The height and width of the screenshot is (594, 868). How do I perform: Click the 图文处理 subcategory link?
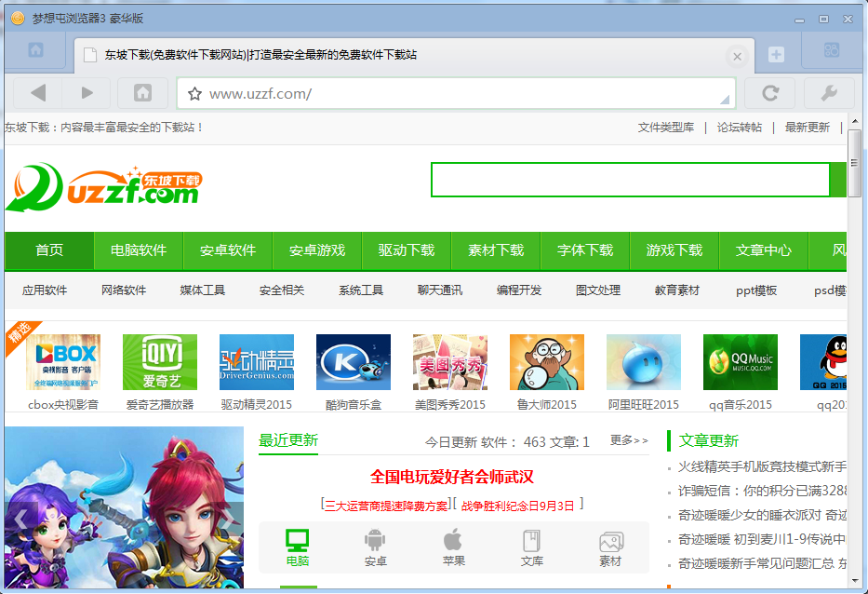coord(598,290)
